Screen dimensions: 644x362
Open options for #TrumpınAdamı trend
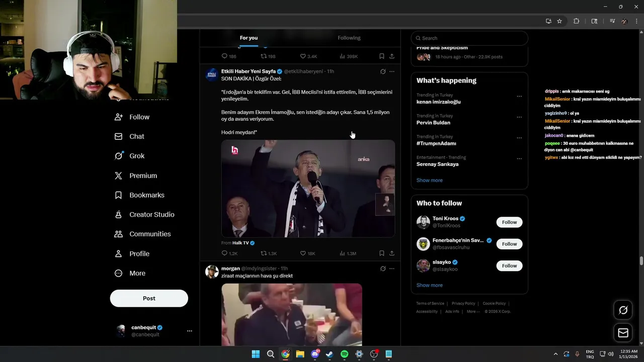(x=519, y=138)
